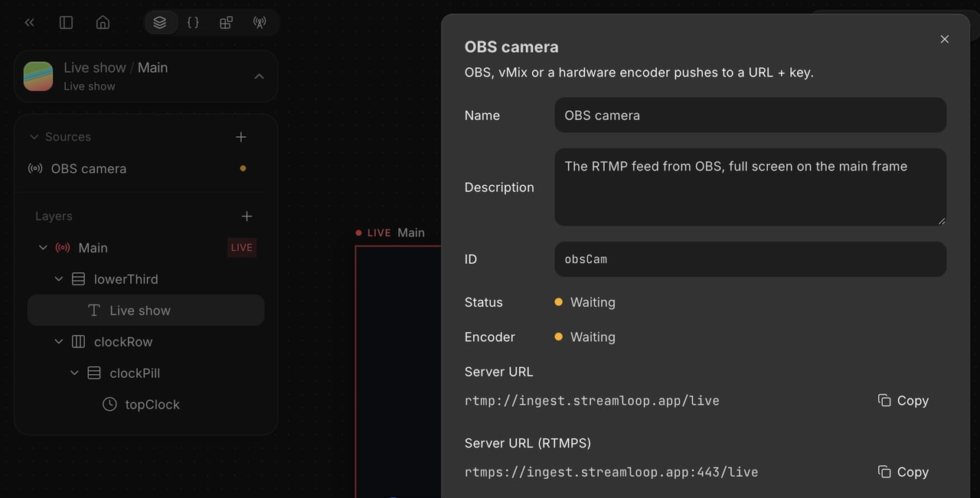Click the rtmp://ingest.streamloop.app/live URL text
980x498 pixels.
[592, 401]
